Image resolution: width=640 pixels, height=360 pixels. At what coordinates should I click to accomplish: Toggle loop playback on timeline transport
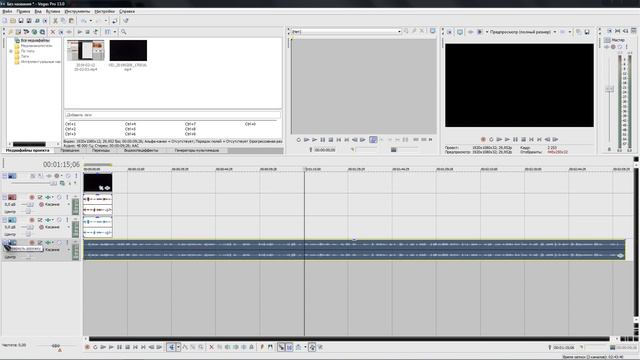point(95,347)
